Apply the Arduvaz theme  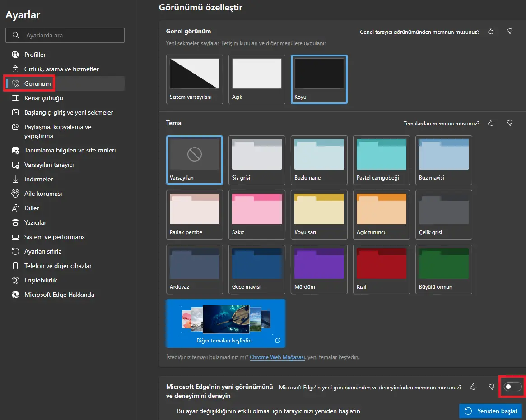[195, 269]
